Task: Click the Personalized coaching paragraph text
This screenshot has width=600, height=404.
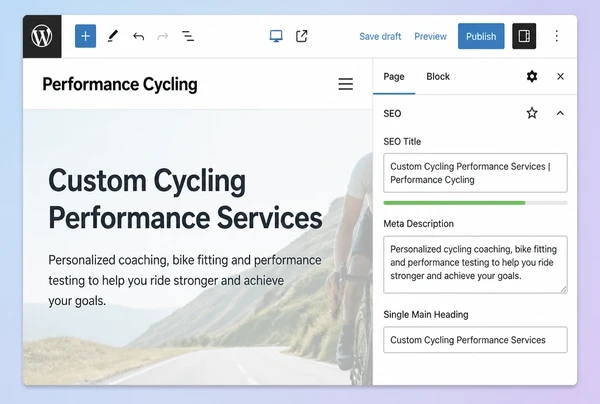Action: 185,280
